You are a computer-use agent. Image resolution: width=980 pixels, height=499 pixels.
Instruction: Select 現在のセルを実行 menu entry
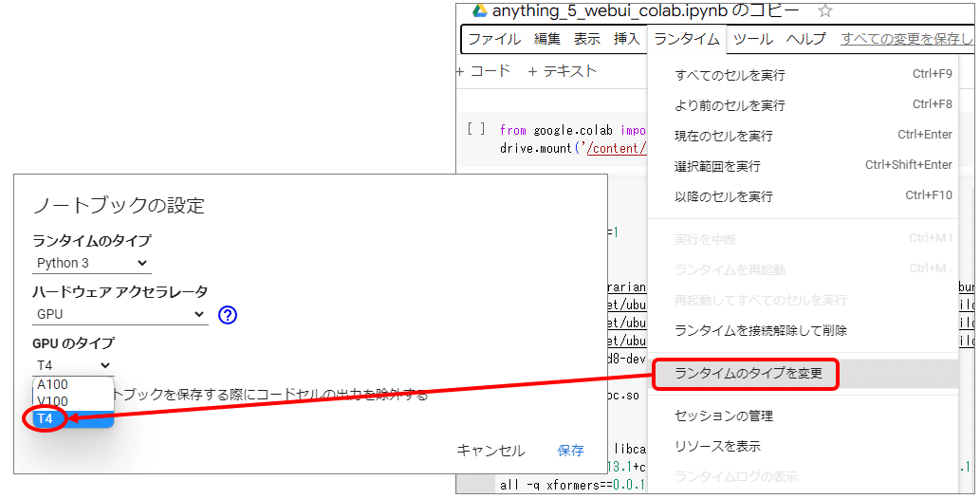click(x=803, y=136)
